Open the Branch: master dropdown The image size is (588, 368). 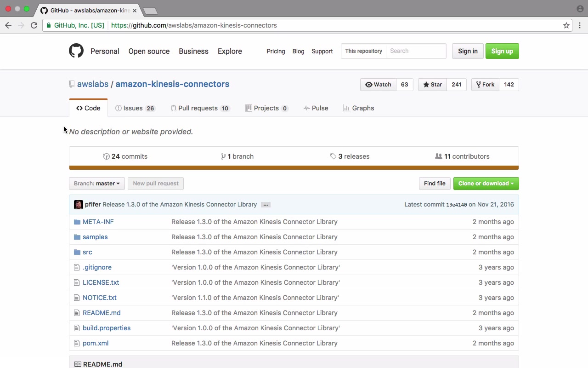click(x=96, y=184)
